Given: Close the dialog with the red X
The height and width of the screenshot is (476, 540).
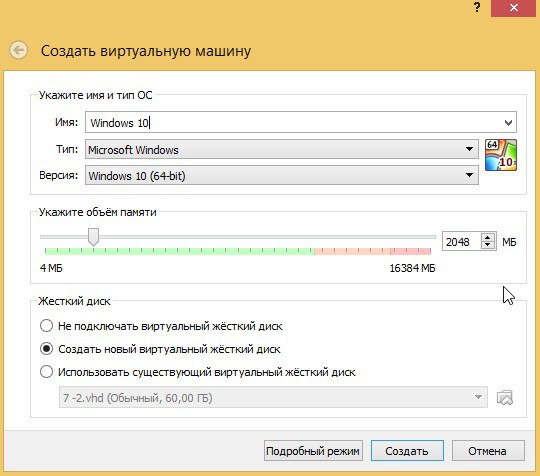Looking at the screenshot, I should point(514,8).
